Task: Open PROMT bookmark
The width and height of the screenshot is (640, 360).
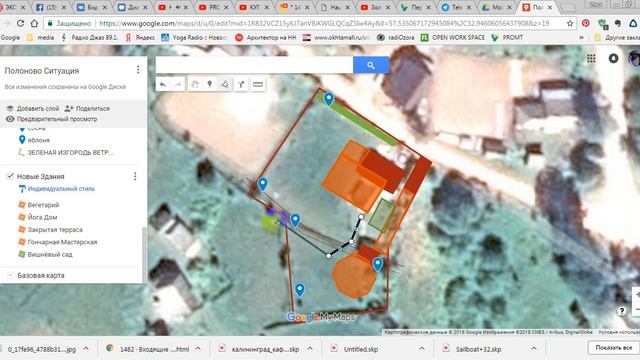Action: (x=507, y=38)
